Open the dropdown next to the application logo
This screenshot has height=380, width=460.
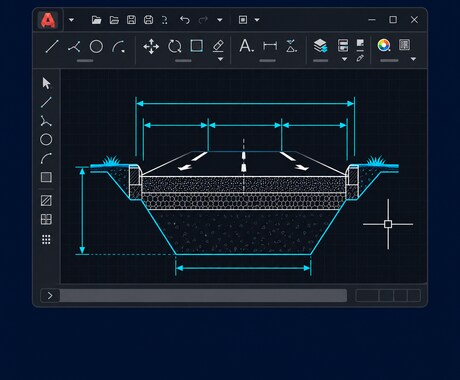pos(71,20)
